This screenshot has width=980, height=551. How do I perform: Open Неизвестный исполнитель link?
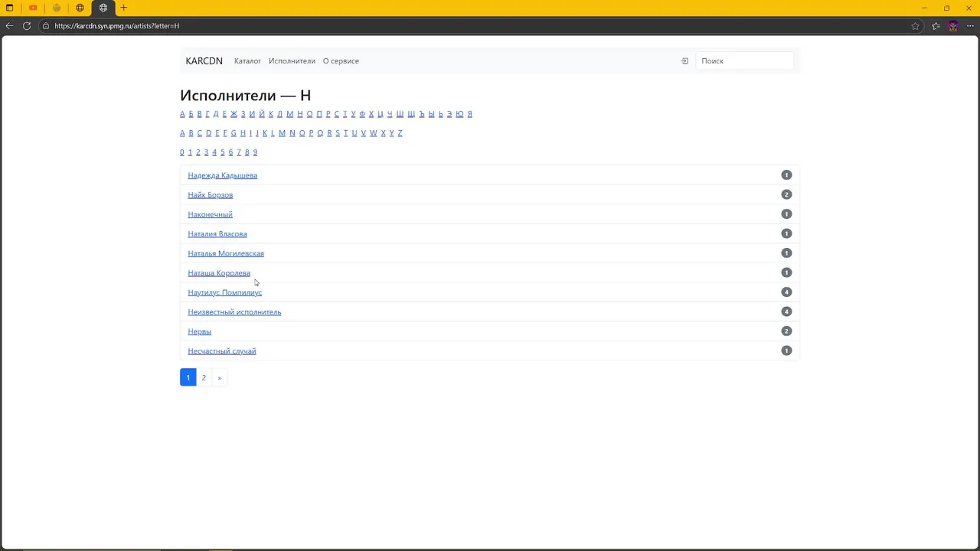[x=234, y=312]
